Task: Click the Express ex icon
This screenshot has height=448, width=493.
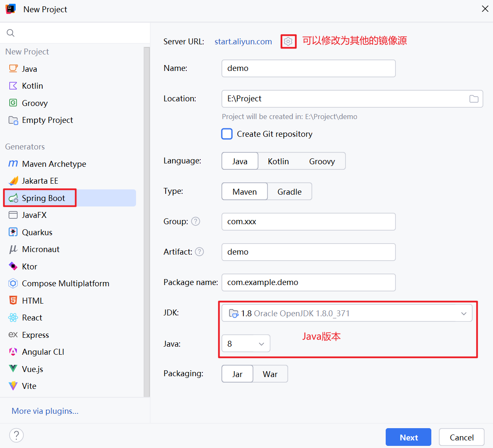Action: (x=13, y=334)
